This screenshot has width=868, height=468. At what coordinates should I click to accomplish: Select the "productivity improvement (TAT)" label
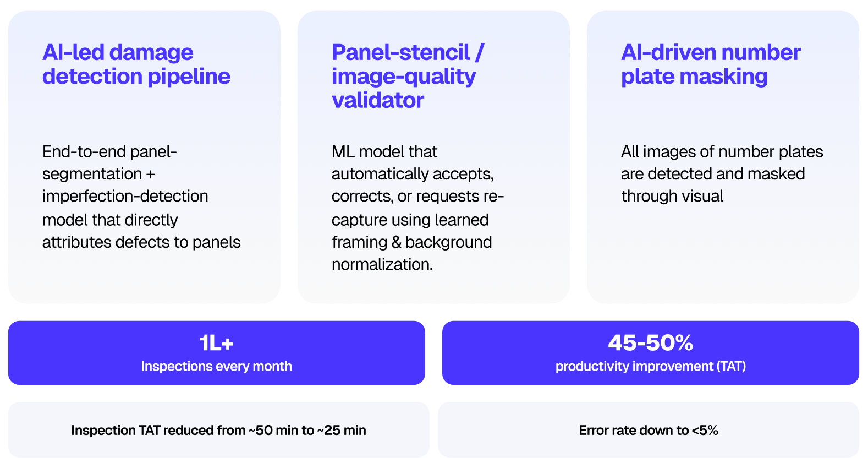[650, 367]
